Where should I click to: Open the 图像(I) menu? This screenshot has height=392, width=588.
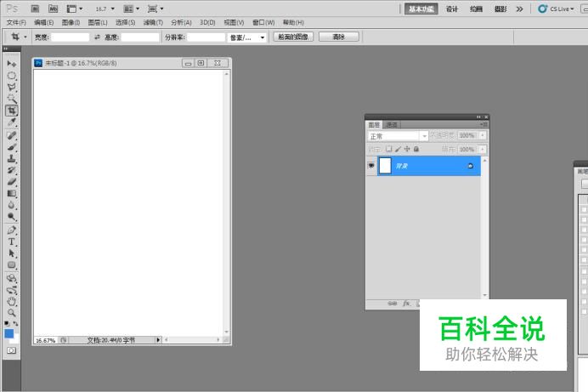pyautogui.click(x=71, y=22)
